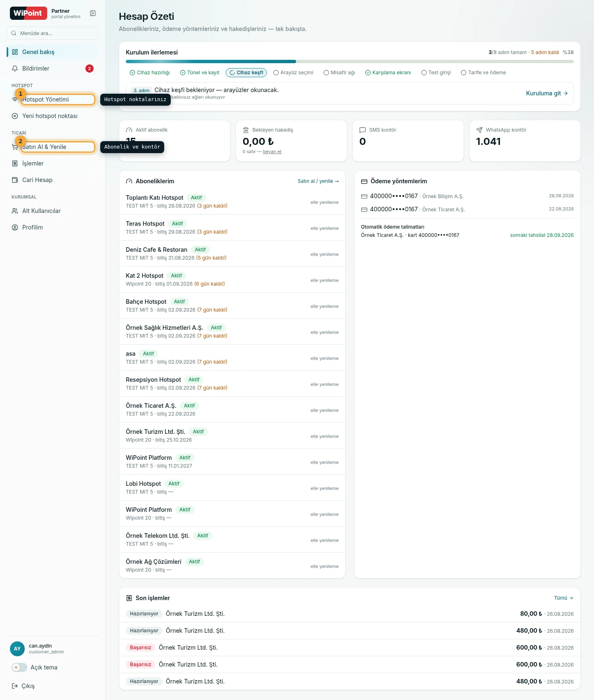Click the beyan et link

[x=272, y=152]
